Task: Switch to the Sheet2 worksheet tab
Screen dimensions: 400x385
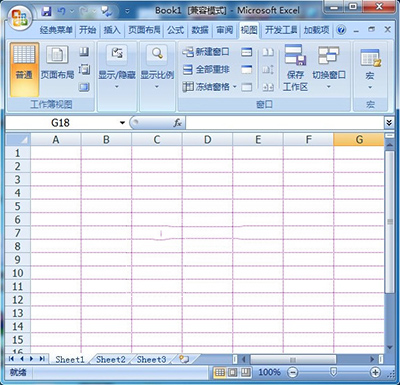Action: click(x=111, y=359)
